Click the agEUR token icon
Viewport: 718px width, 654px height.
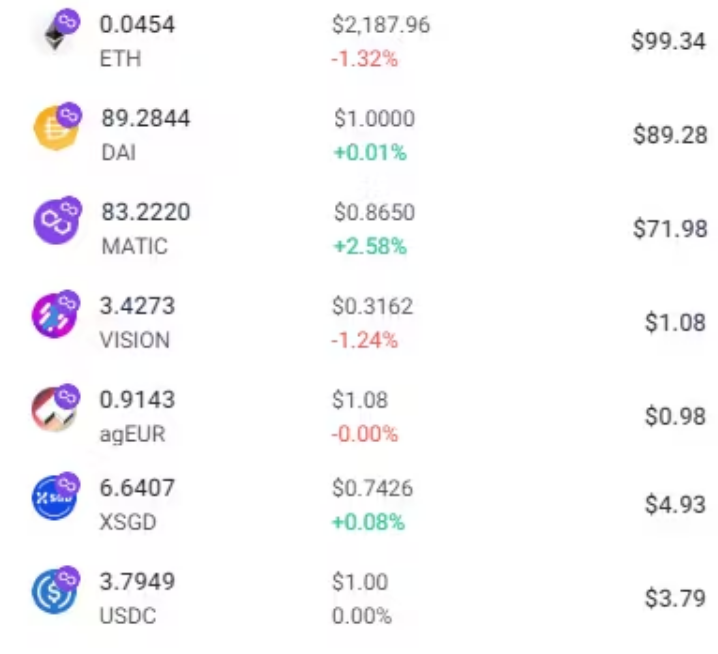(54, 409)
